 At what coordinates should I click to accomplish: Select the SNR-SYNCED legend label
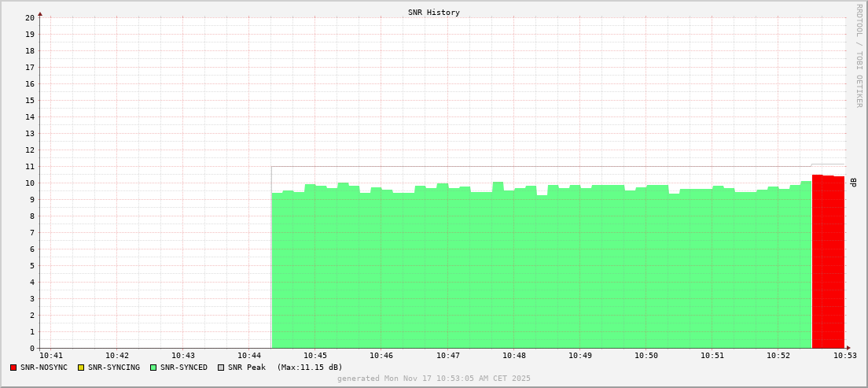[x=184, y=368]
